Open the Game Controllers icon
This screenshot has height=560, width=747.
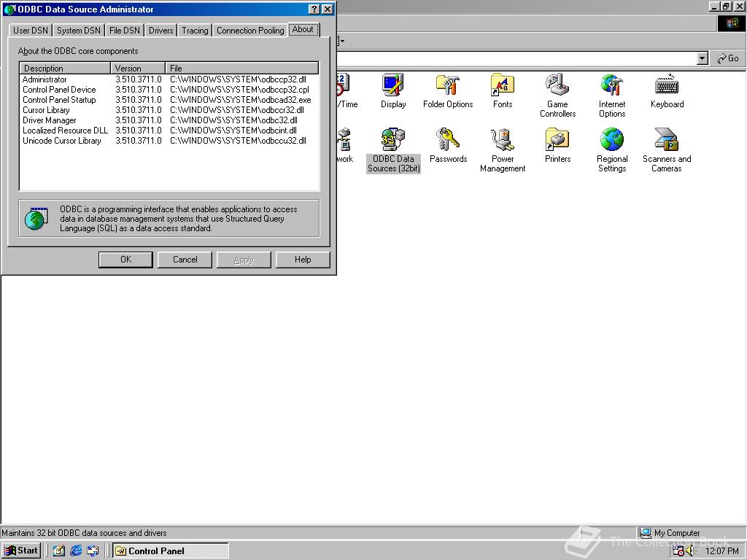pos(557,96)
